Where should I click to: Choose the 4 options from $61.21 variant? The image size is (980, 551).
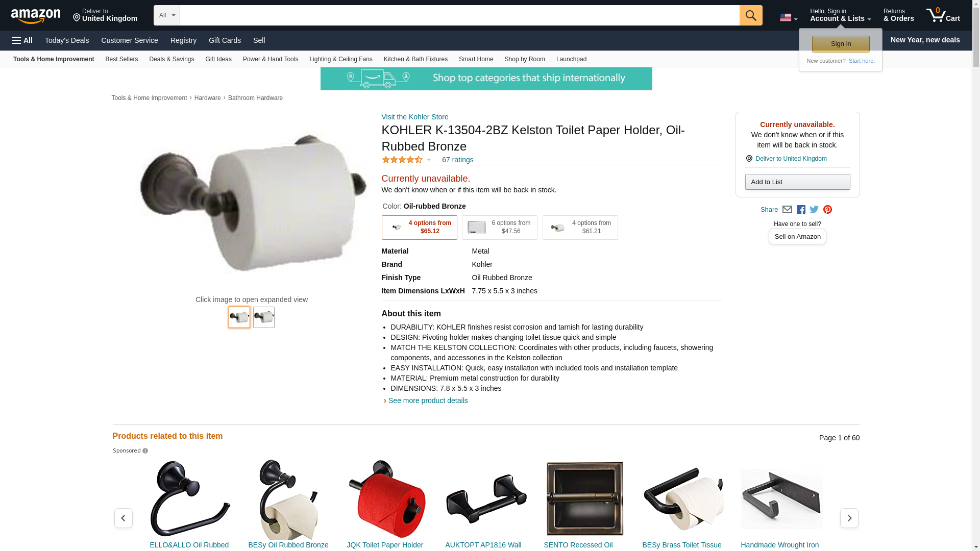pos(580,228)
